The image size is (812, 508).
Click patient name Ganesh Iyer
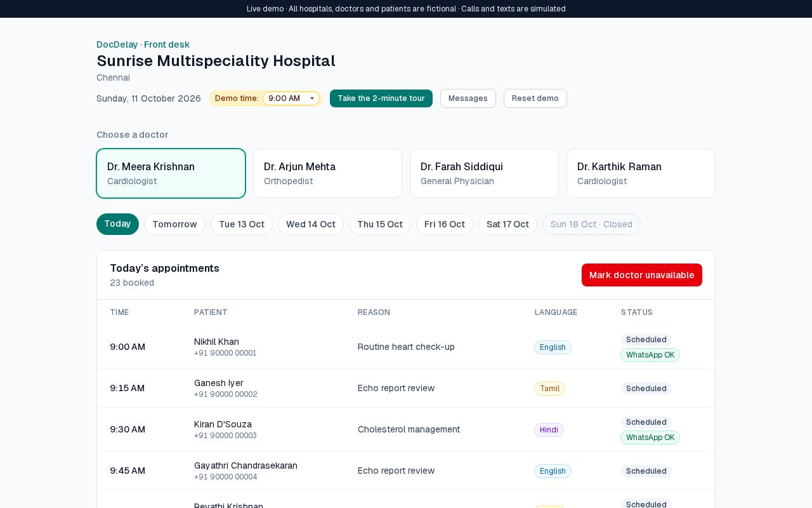tap(219, 383)
